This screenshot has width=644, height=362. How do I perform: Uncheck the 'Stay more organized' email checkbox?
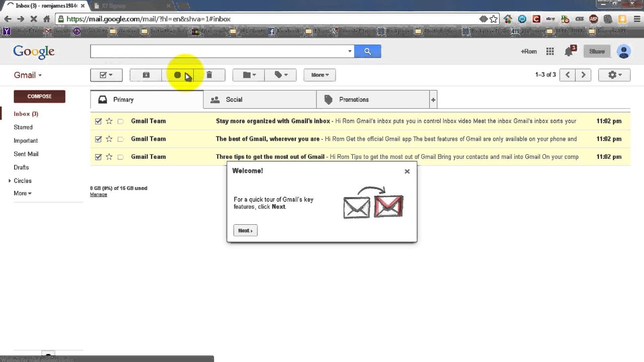coord(98,121)
